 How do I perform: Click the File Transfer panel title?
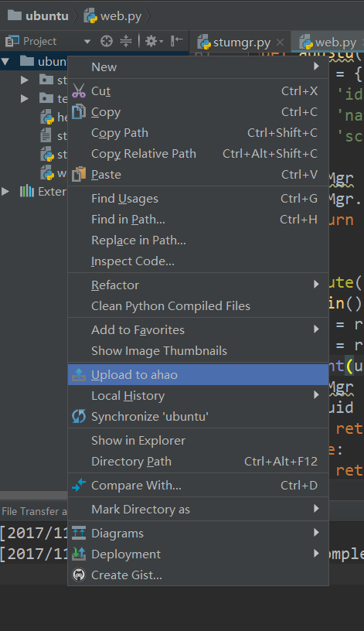[34, 511]
